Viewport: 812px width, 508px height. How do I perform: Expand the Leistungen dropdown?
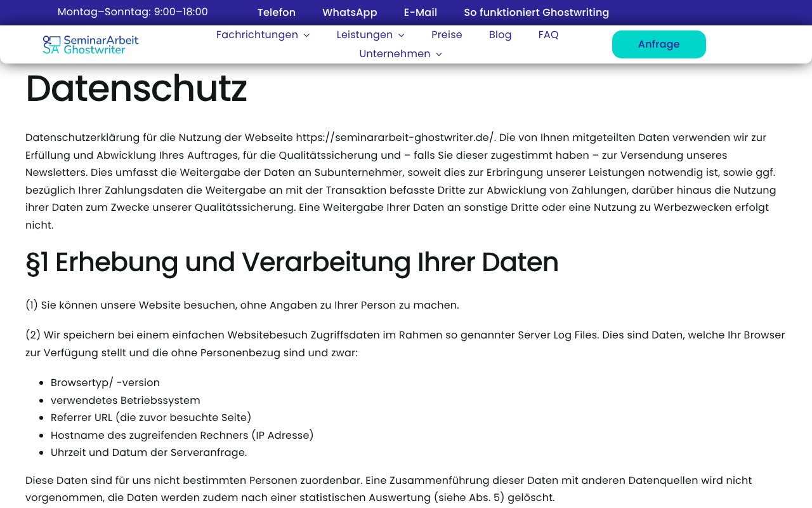pyautogui.click(x=365, y=35)
